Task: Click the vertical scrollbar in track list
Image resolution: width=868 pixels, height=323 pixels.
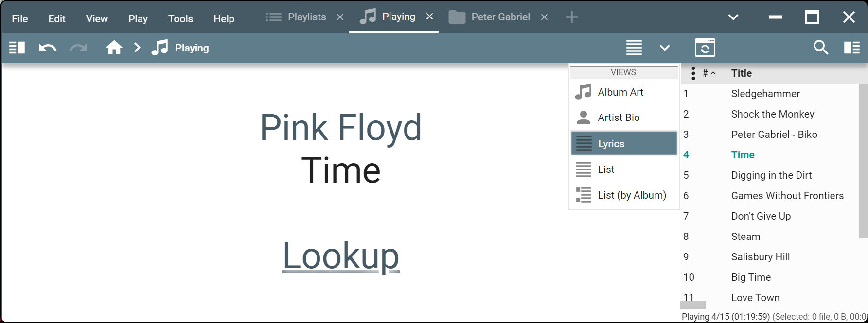Action: coord(863,160)
